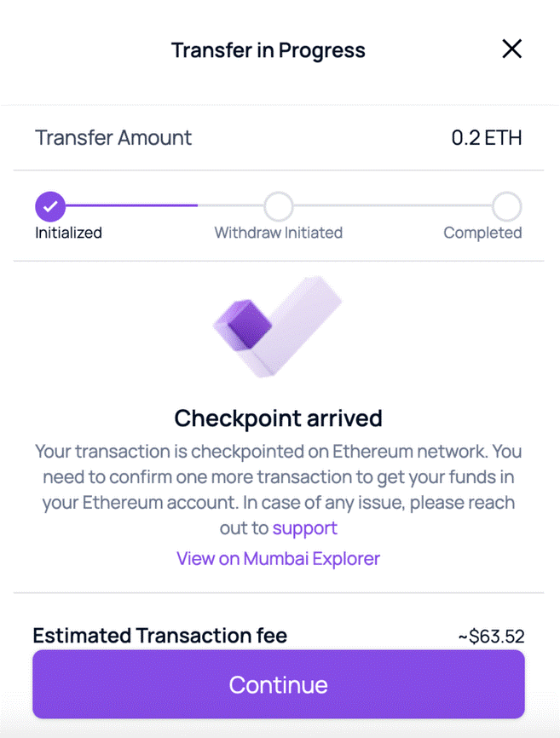The height and width of the screenshot is (738, 560).
Task: Close the Transfer in Progress dialog
Action: tap(511, 49)
